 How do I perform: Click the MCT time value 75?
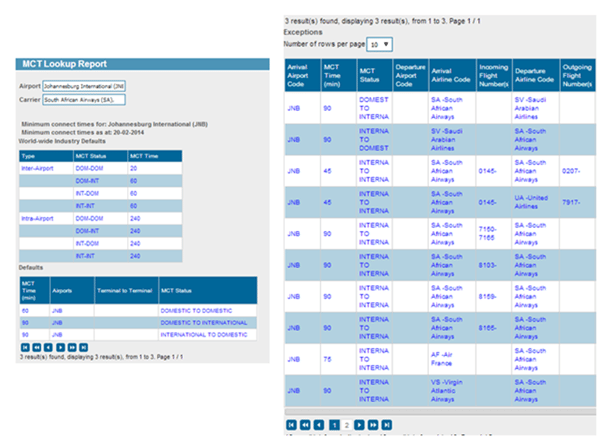(327, 359)
